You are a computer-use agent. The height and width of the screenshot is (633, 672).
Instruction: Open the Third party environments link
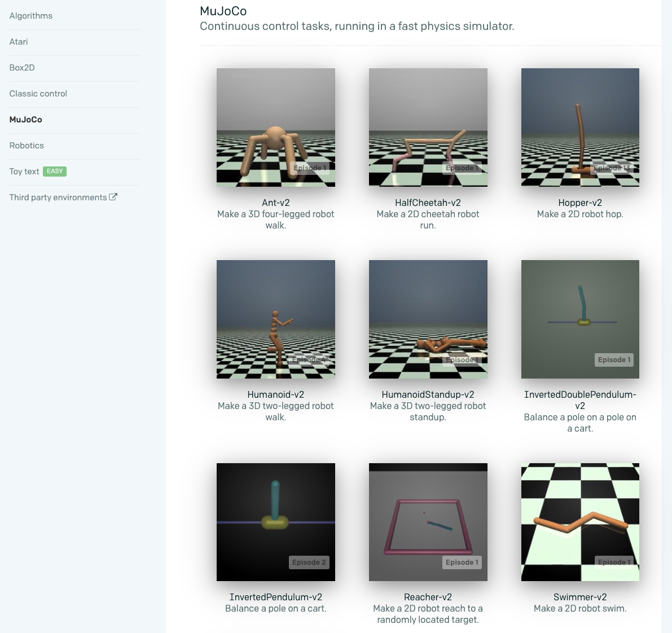tap(58, 197)
